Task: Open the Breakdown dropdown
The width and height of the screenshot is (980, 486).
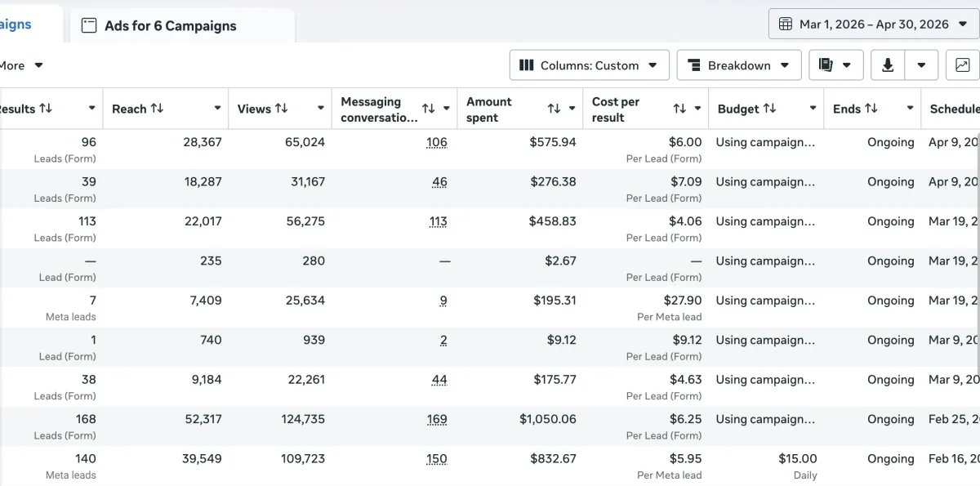Action: [739, 65]
